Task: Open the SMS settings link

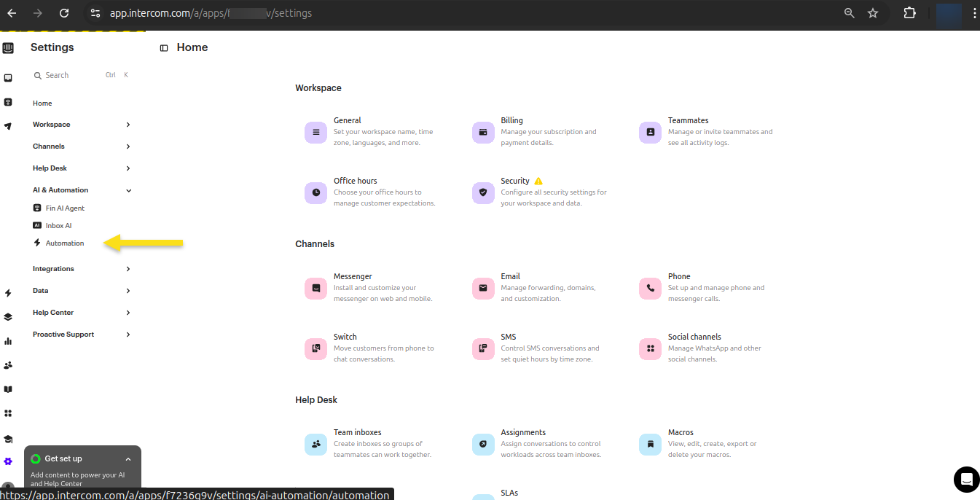Action: (509, 337)
